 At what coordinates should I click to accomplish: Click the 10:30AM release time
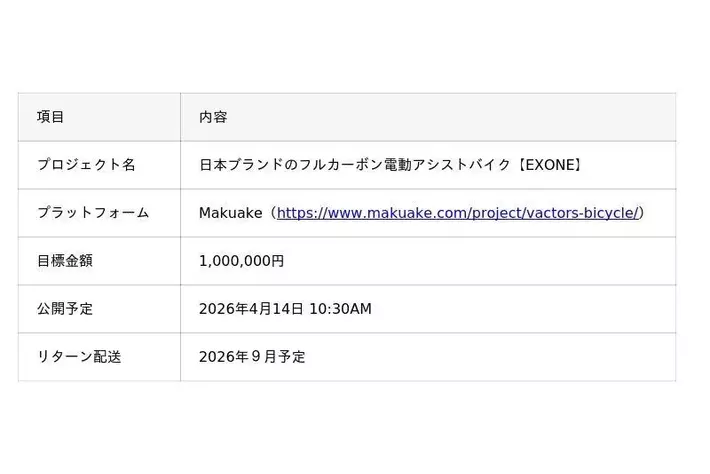(x=341, y=309)
